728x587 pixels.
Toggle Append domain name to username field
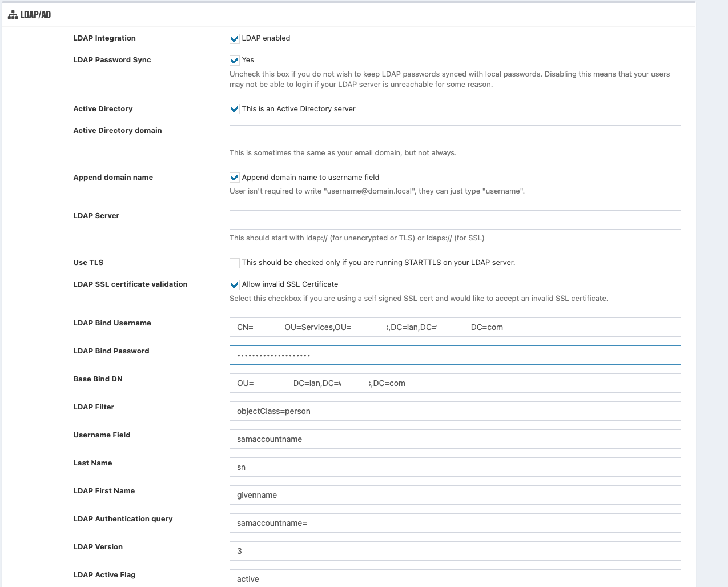[x=235, y=178]
